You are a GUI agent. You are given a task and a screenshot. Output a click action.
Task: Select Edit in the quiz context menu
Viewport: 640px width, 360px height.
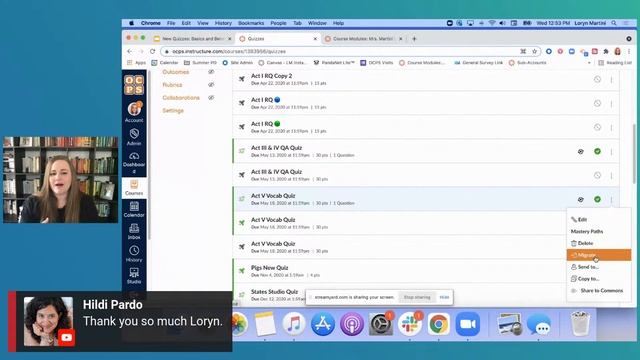click(x=599, y=220)
